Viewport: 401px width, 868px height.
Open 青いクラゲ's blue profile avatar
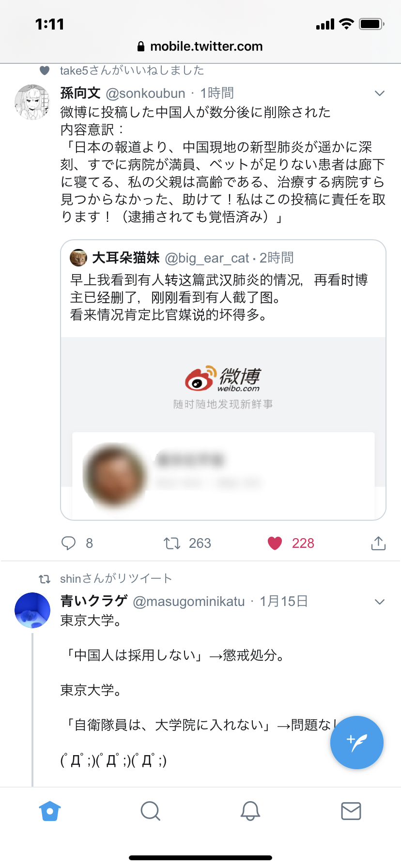[x=32, y=610]
